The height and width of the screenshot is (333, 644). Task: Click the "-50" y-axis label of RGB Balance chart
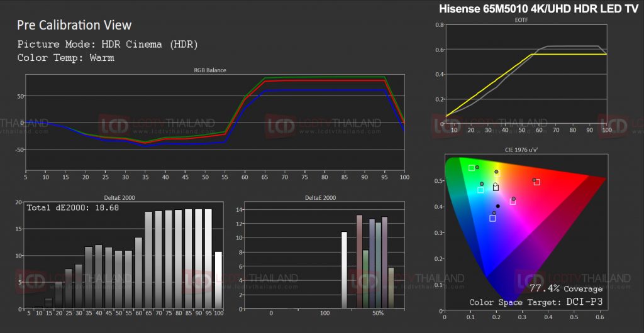[x=18, y=150]
